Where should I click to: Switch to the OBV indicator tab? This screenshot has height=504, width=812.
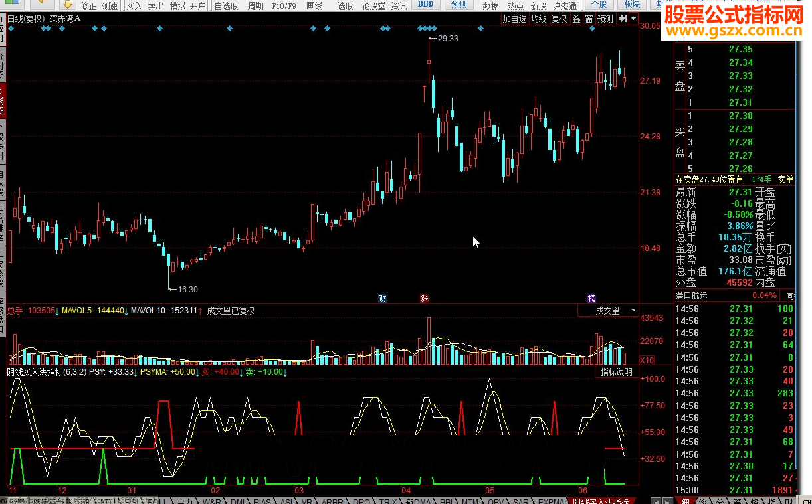point(496,501)
